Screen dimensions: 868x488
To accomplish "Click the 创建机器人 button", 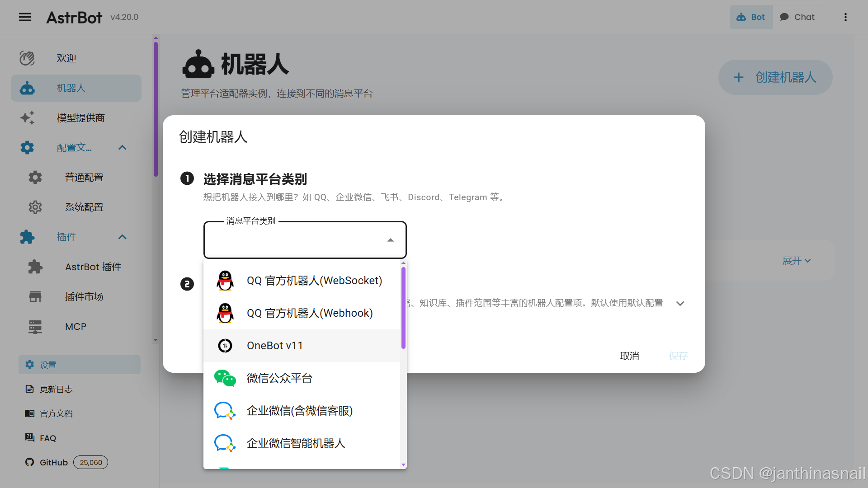I will [x=775, y=77].
